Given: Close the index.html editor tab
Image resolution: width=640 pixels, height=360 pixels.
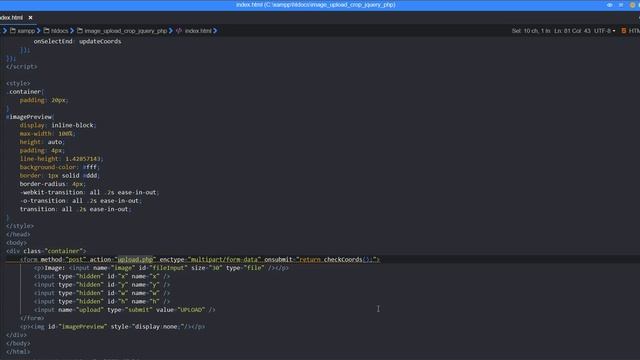Looking at the screenshot, I should tap(30, 18).
